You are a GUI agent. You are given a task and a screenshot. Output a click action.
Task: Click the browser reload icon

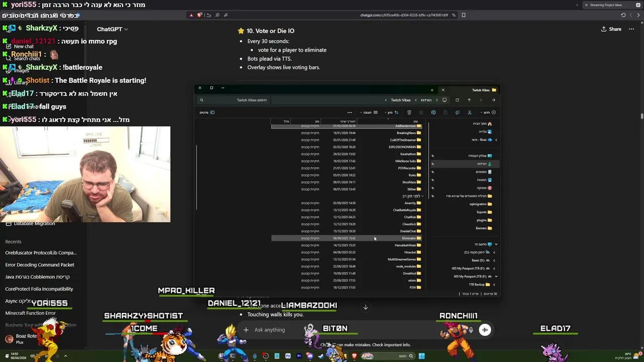pos(623,15)
